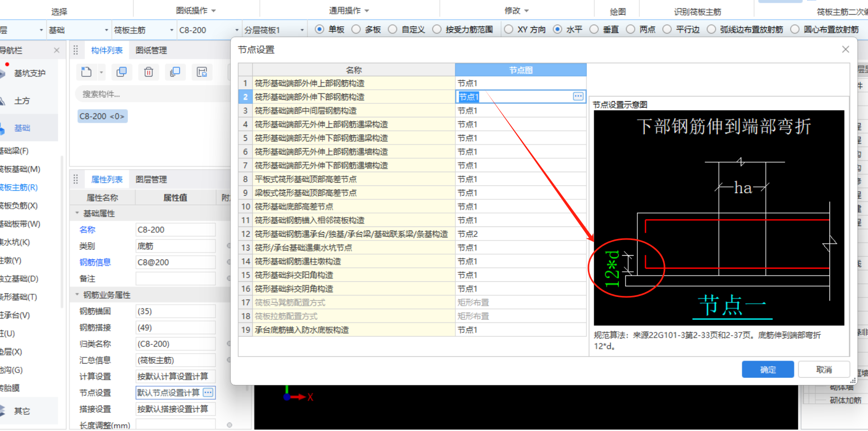This screenshot has height=431, width=868.
Task: Select C8-200 <0> in component list
Action: [x=102, y=116]
